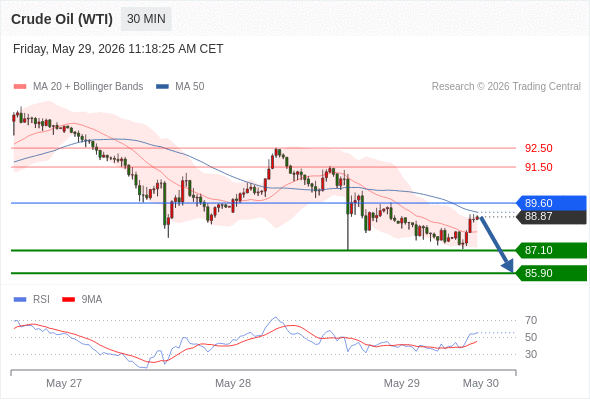Click the 9MA red legend swatch
Image resolution: width=590 pixels, height=400 pixels.
tap(68, 300)
